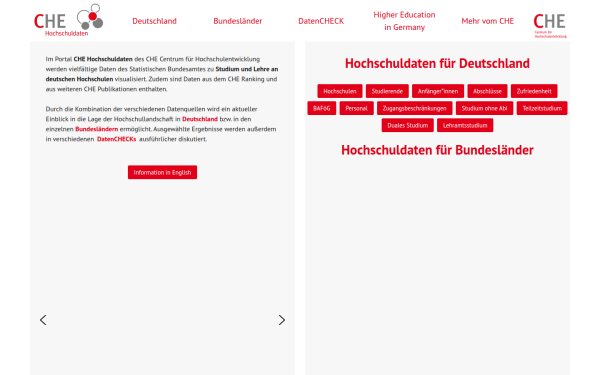Select the Zufriedenheit button

coord(534,91)
